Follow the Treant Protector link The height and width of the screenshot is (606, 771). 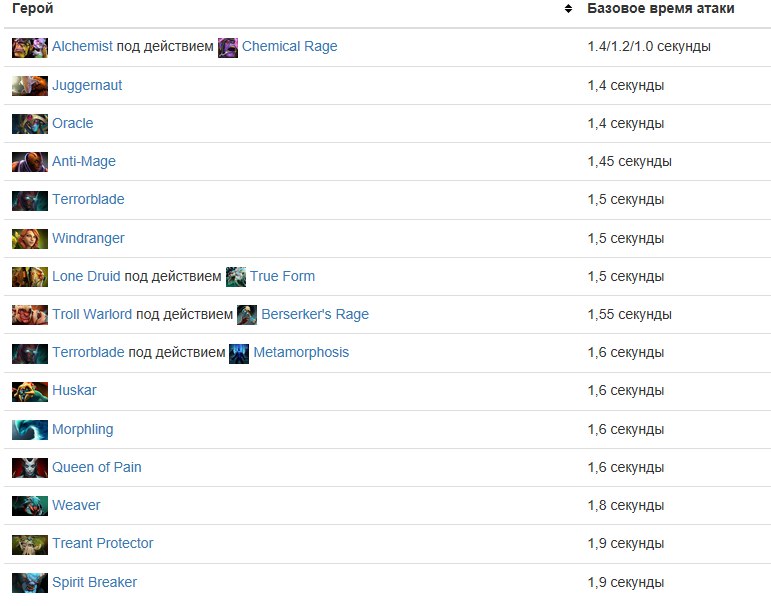click(x=102, y=543)
